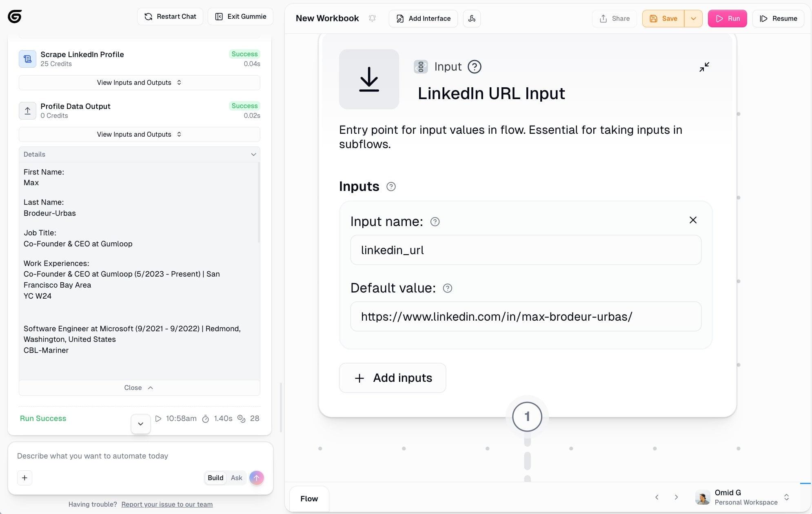Click the webhook icon beside Add Interface
Image resolution: width=812 pixels, height=514 pixels.
pos(471,18)
